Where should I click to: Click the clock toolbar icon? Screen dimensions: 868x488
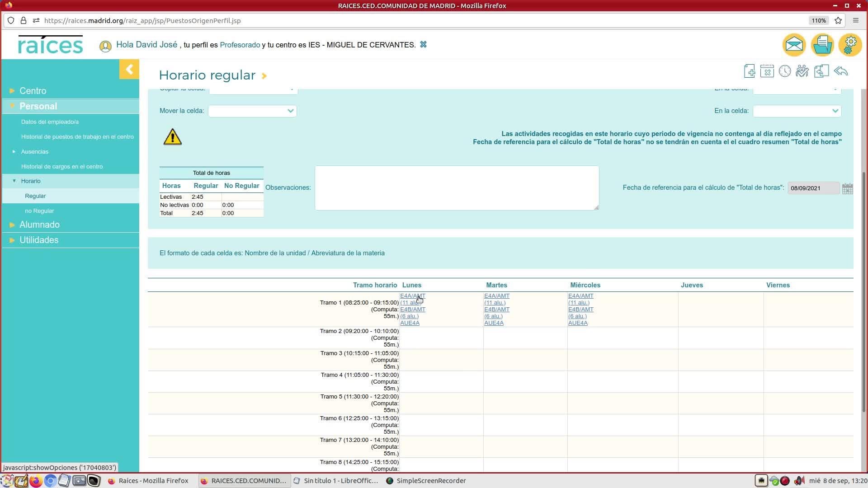tap(785, 71)
